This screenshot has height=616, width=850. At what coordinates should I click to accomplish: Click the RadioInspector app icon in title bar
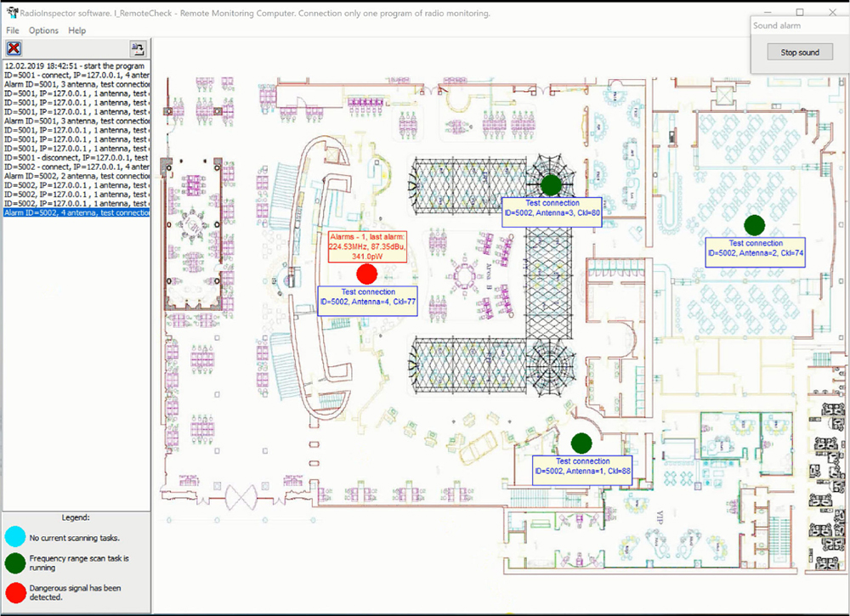coord(11,14)
